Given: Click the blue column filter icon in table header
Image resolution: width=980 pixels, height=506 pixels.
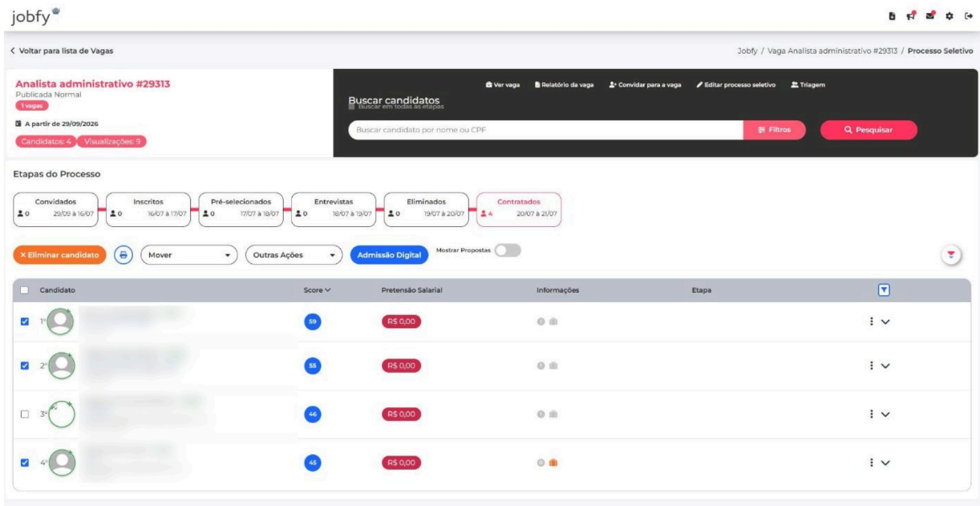Looking at the screenshot, I should [883, 289].
